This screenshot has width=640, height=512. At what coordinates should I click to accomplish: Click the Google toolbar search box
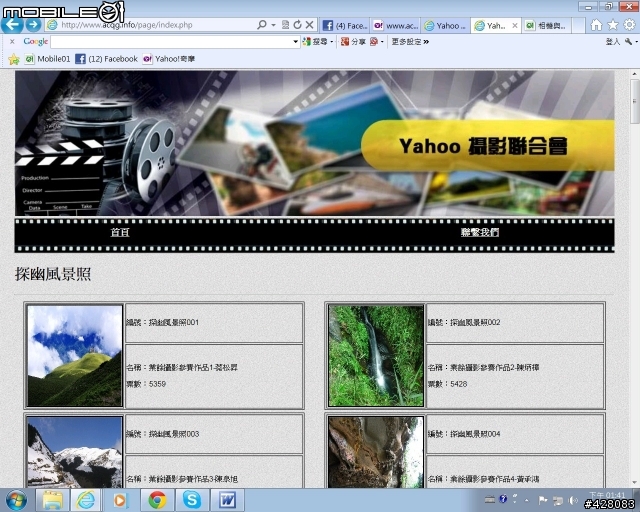point(171,42)
